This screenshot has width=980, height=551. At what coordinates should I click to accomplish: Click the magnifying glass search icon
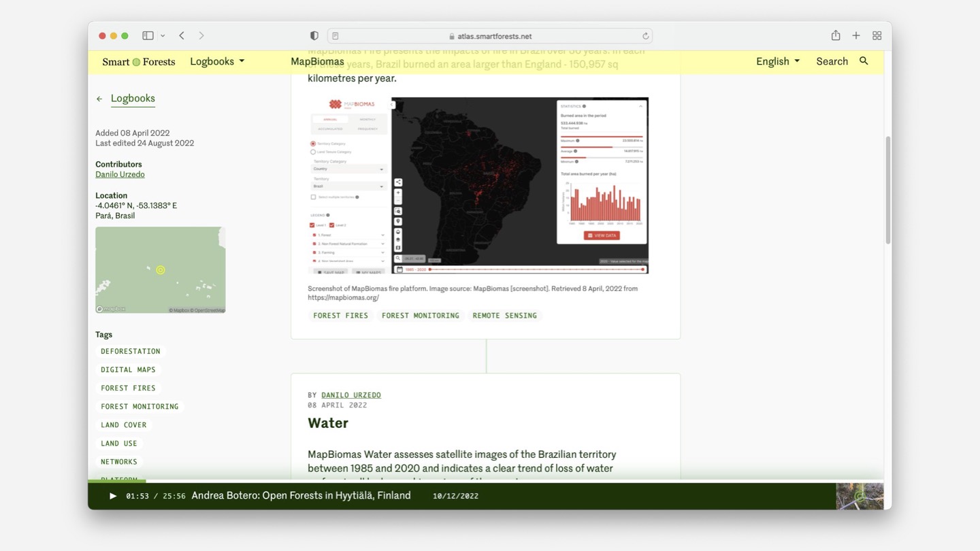[864, 61]
